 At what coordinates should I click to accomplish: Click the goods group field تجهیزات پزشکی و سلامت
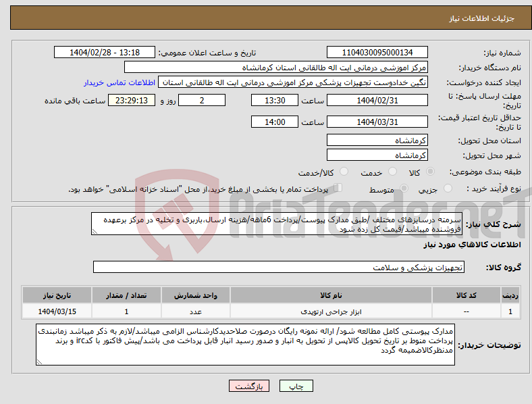click(279, 267)
